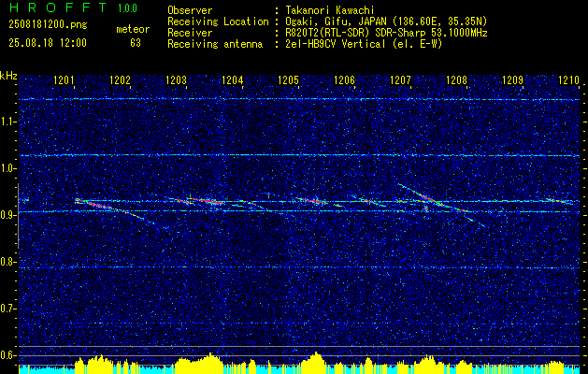Image resolution: width=588 pixels, height=374 pixels.
Task: Click the meteor count 63
Action: pos(136,43)
